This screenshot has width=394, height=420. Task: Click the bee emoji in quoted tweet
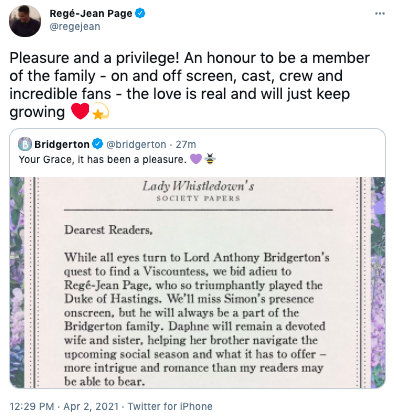point(209,159)
